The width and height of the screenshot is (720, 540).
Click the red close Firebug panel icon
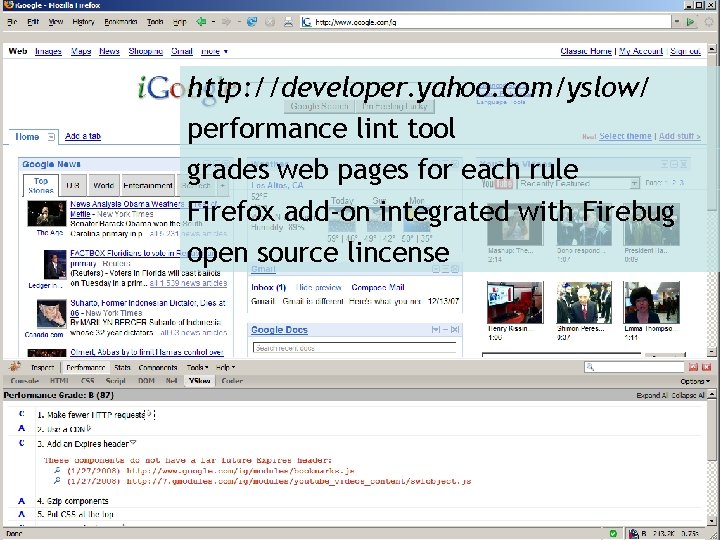click(706, 367)
